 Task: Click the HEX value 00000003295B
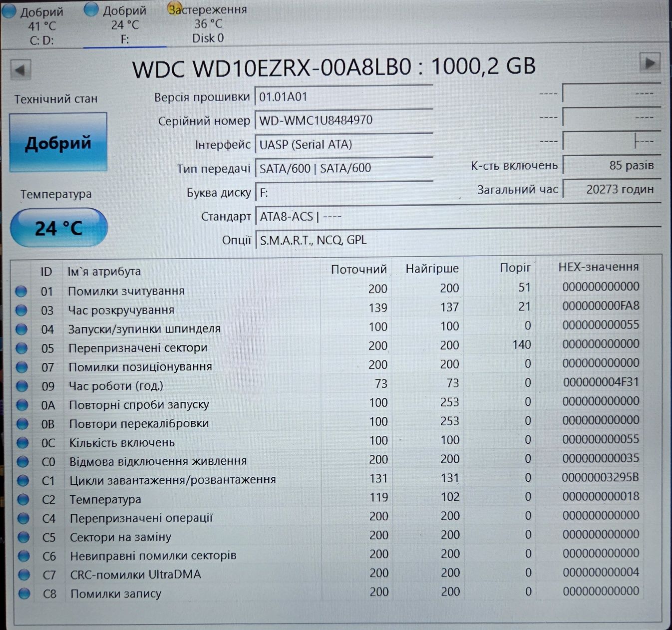click(x=600, y=477)
